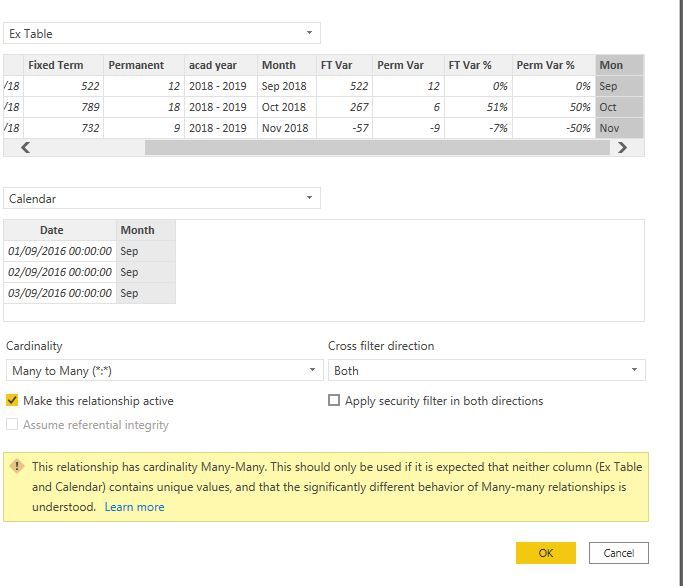Viewport: 683px width, 586px height.
Task: Click the 02/09/2016 00:00:00 date cell
Action: click(60, 272)
